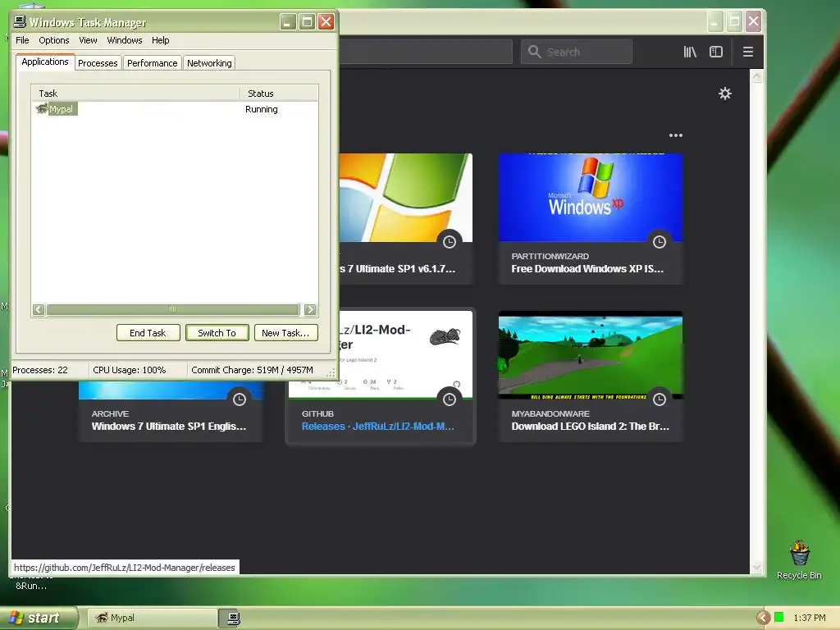This screenshot has height=630, width=840.
Task: Click LEGO Island 2 game thumbnail
Action: tap(591, 355)
